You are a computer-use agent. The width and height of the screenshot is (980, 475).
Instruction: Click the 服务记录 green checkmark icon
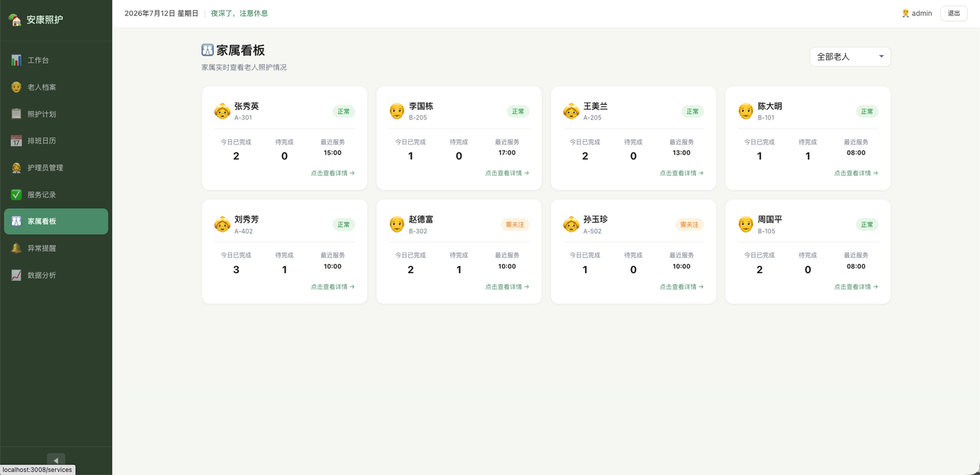[16, 194]
